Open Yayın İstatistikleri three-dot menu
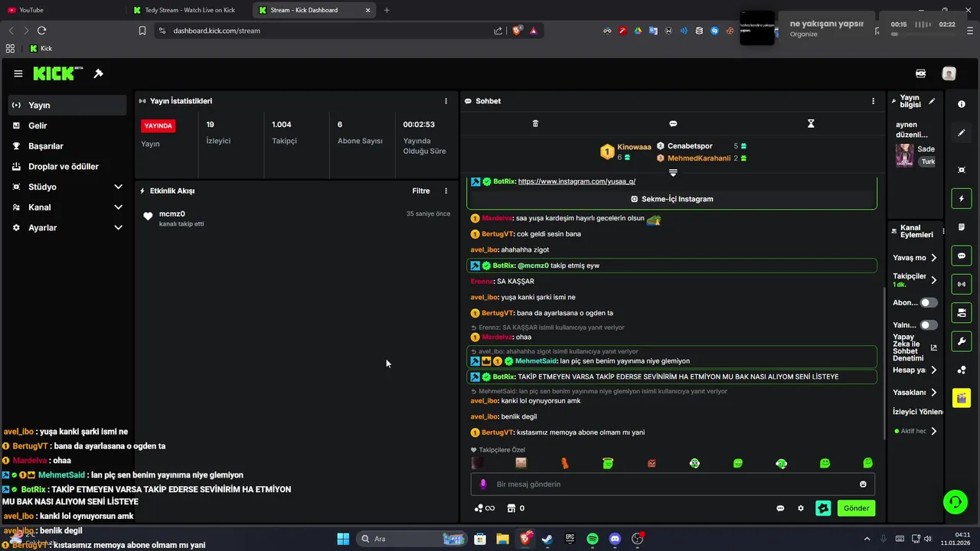The image size is (980, 551). (446, 101)
